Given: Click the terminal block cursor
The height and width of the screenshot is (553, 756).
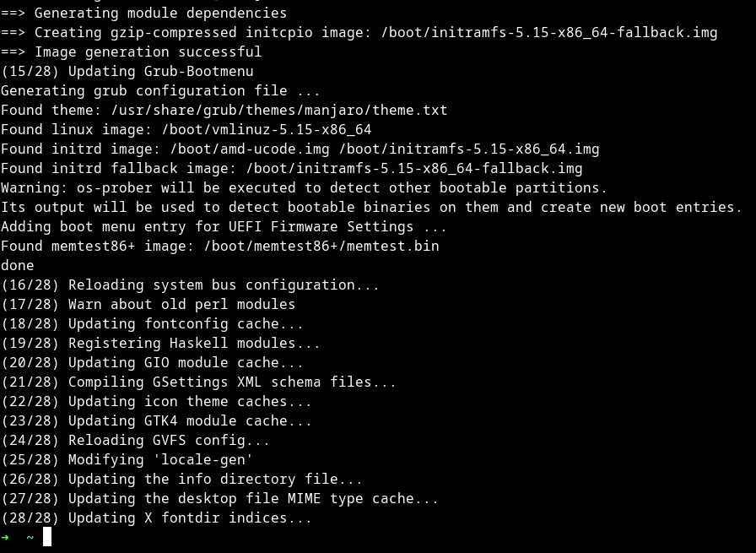Looking at the screenshot, I should [x=47, y=537].
